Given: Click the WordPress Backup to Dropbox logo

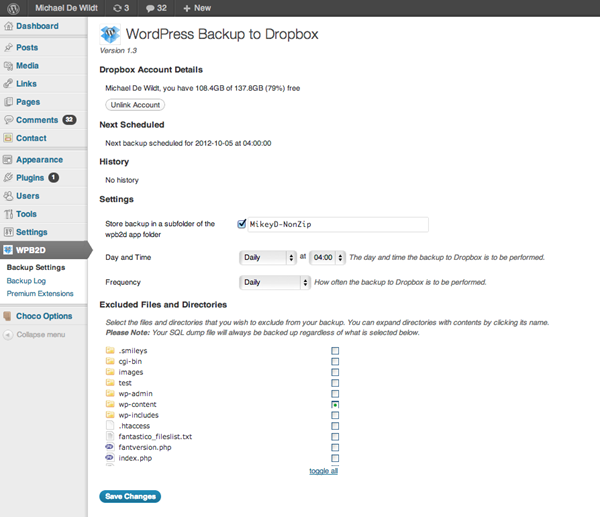Looking at the screenshot, I should pos(110,34).
